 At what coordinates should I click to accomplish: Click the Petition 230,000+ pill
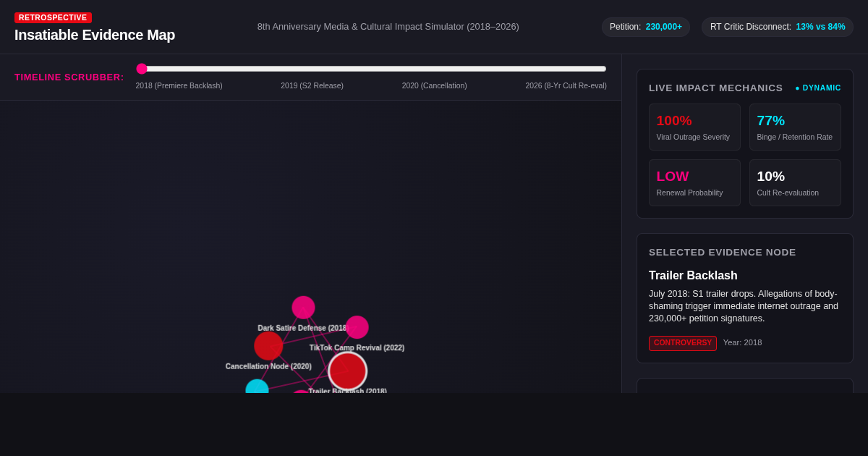coord(646,27)
